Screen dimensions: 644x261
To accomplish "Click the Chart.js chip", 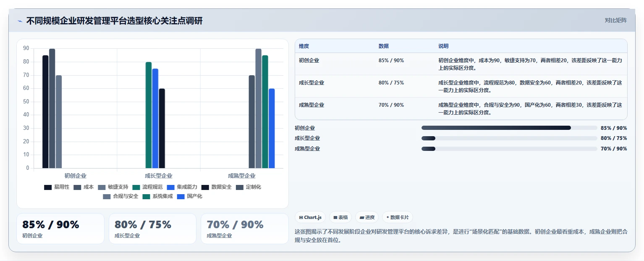I will [x=310, y=217].
